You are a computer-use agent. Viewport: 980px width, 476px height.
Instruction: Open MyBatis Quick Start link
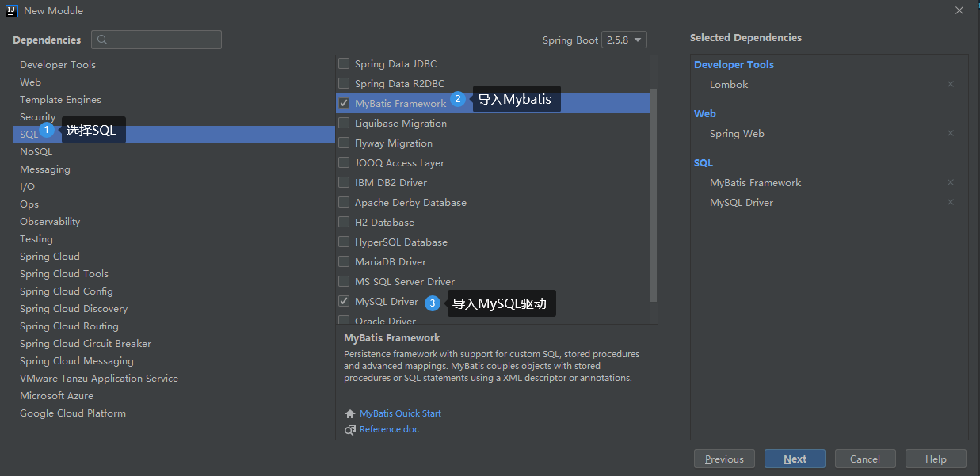[x=400, y=413]
